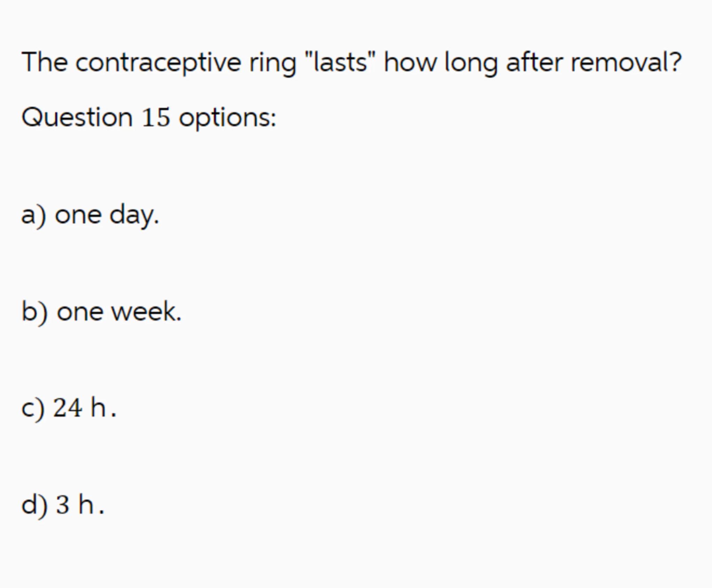Click the quoted word "lasts" in the question
This screenshot has width=712, height=588.
coord(340,63)
